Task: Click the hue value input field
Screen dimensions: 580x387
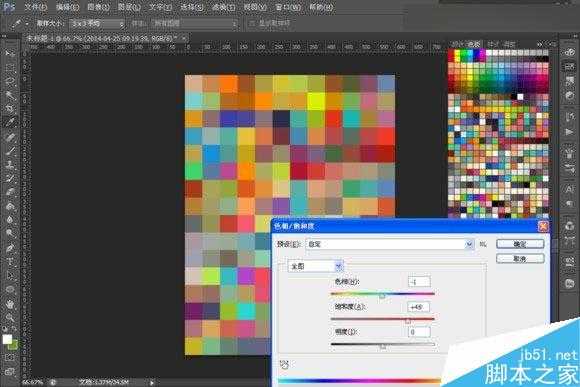Action: (419, 282)
